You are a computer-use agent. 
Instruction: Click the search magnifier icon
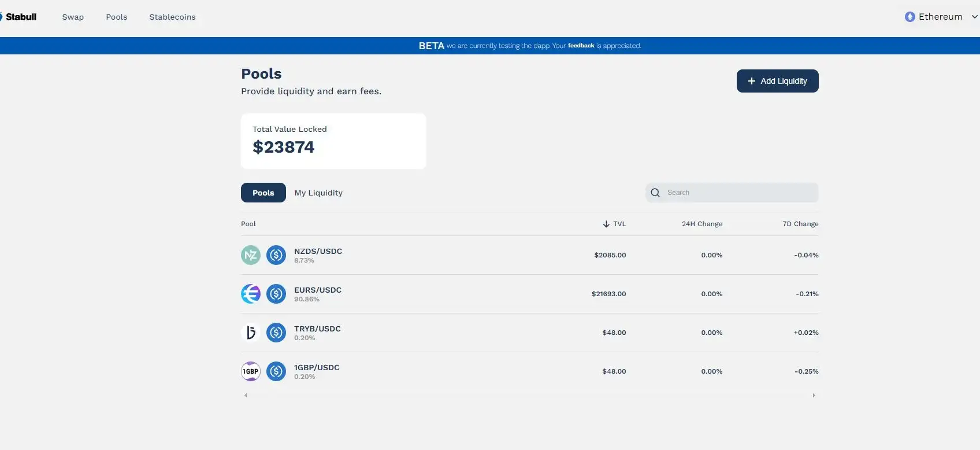click(x=655, y=193)
